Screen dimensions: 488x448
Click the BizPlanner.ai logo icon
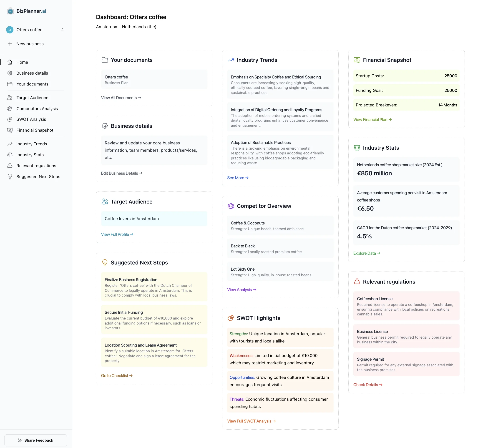(x=10, y=11)
